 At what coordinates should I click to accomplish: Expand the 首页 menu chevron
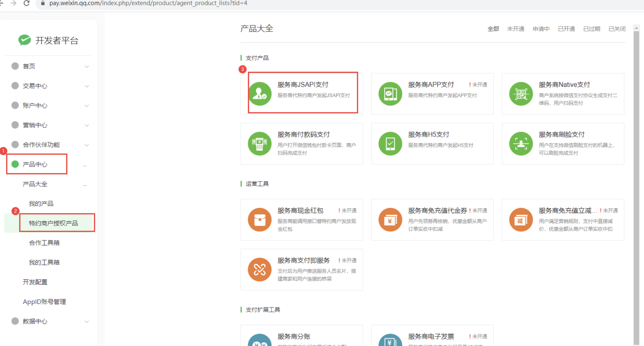click(87, 67)
